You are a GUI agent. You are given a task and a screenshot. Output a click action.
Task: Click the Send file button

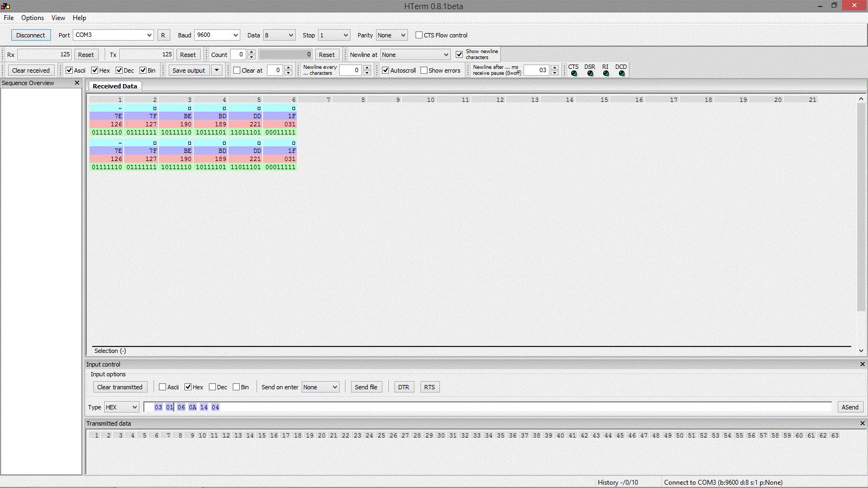pyautogui.click(x=366, y=387)
